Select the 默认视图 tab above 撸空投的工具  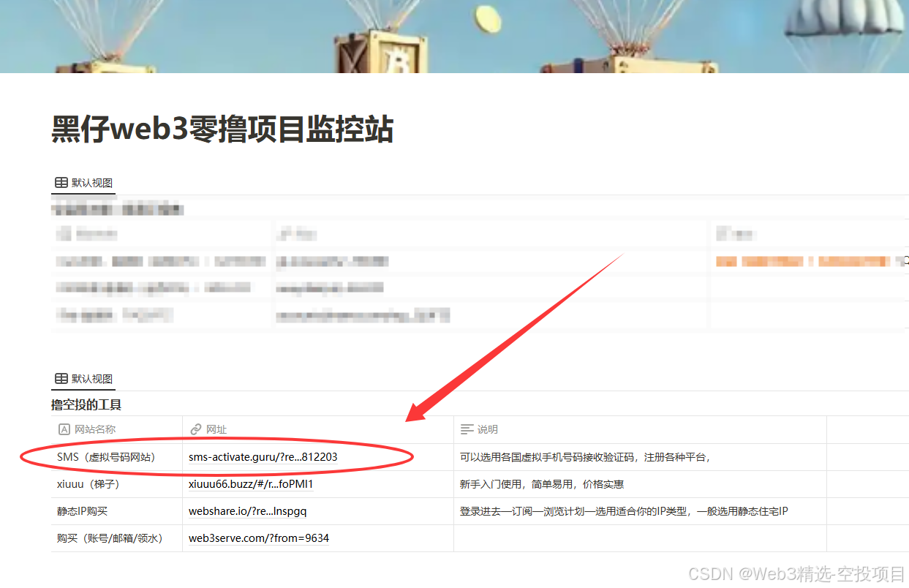point(83,379)
